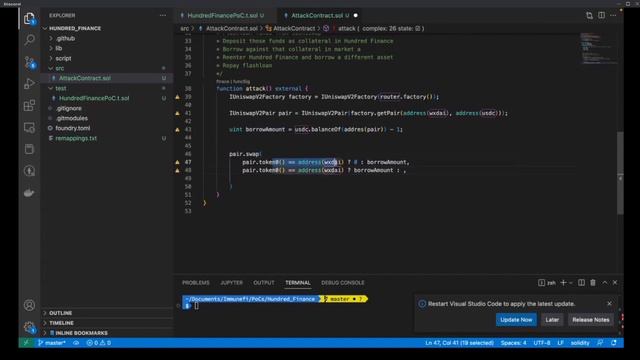Viewport: 640px width, 360px height.
Task: Open editor more actions ellipsis
Action: [613, 16]
